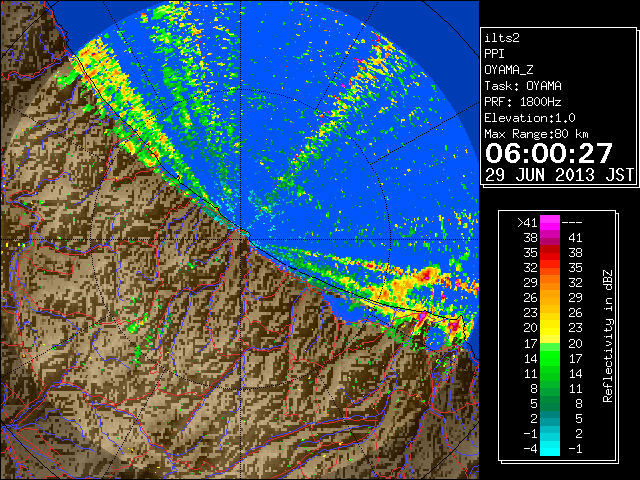Click the 'Max Range:80 km' text
Viewport: 640px width, 480px height.
point(537,134)
